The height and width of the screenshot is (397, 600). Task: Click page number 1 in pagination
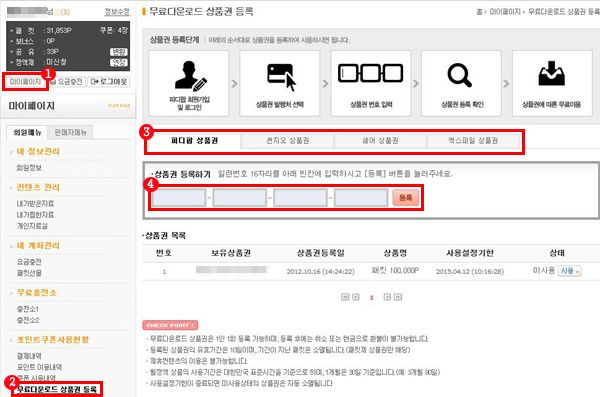[x=372, y=297]
